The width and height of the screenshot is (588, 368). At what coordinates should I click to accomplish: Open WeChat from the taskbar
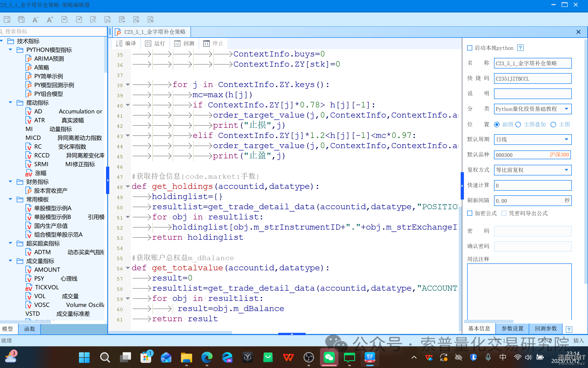tap(329, 357)
